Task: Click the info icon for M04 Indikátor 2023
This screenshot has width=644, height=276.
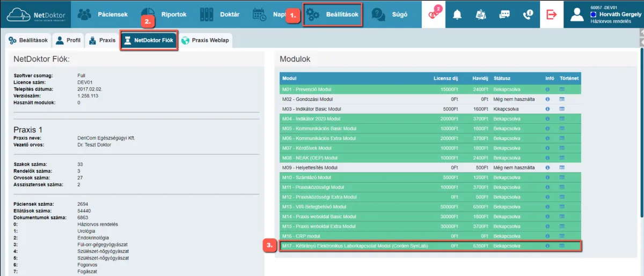Action: (548, 118)
